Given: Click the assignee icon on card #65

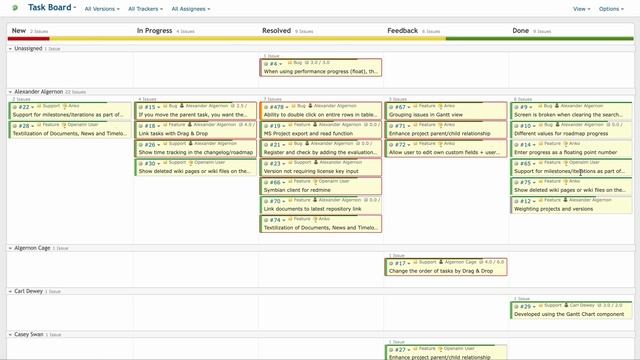Looking at the screenshot, I should pos(565,162).
